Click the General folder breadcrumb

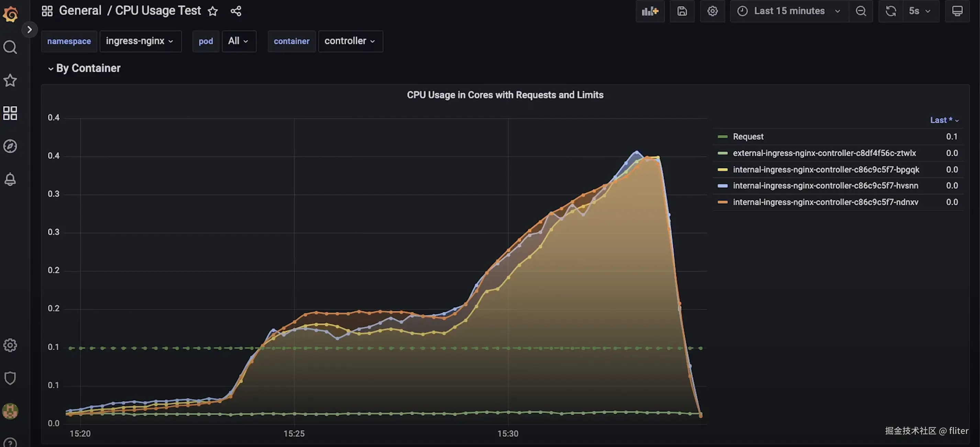tap(80, 11)
